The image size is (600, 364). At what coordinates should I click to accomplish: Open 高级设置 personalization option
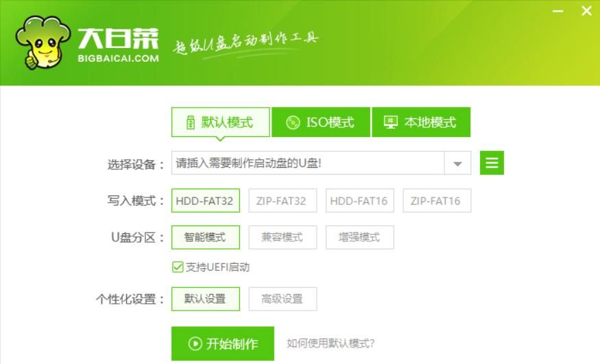(x=283, y=299)
